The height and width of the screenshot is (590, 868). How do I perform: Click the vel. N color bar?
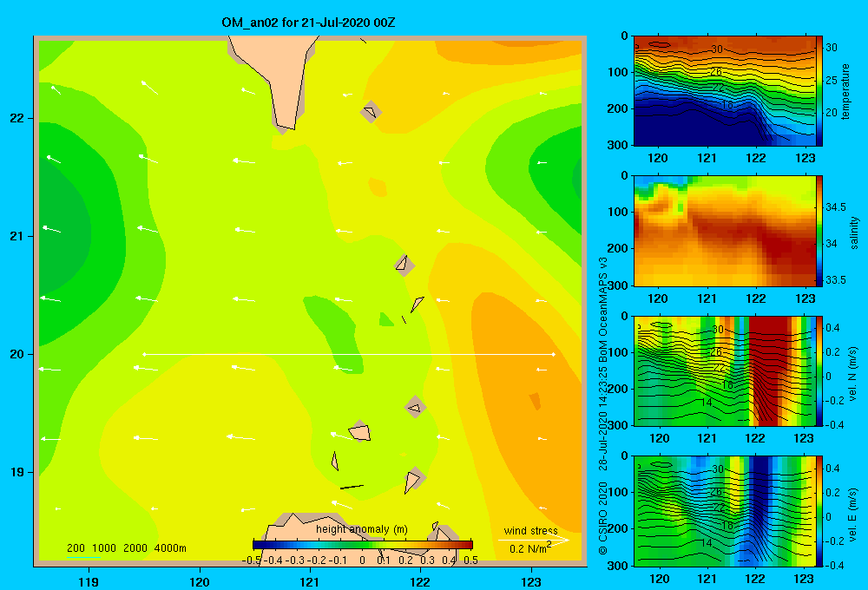pos(819,370)
